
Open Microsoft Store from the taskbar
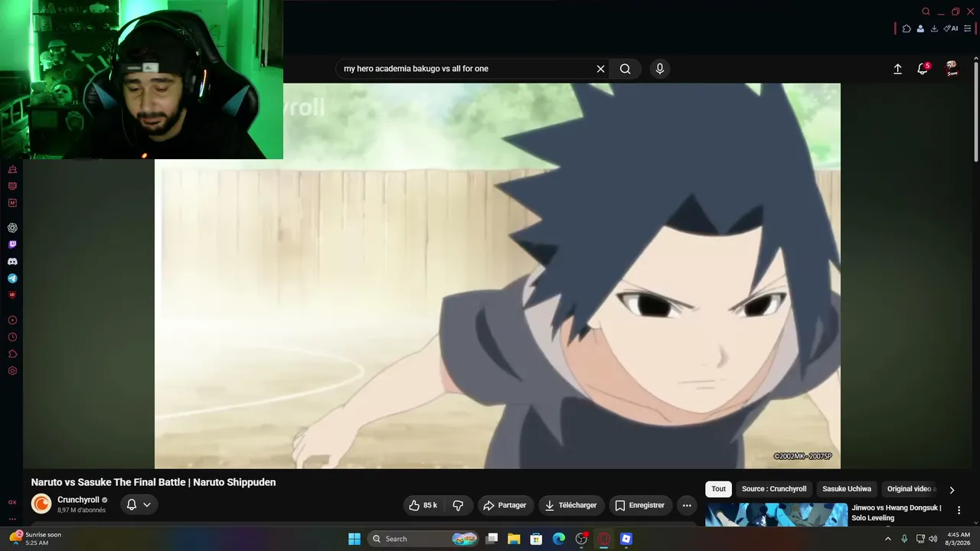(537, 539)
